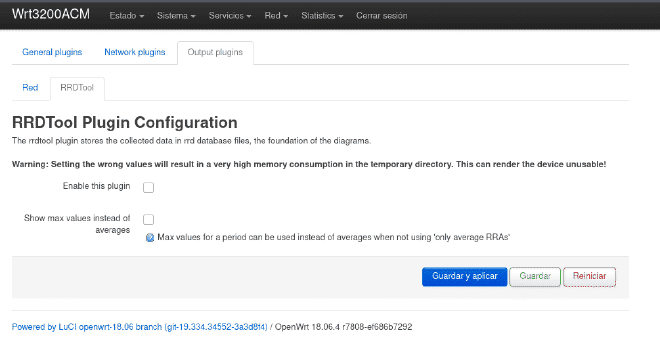Select the Output plugins tab
Image resolution: width=660 pixels, height=364 pixels.
click(x=215, y=52)
